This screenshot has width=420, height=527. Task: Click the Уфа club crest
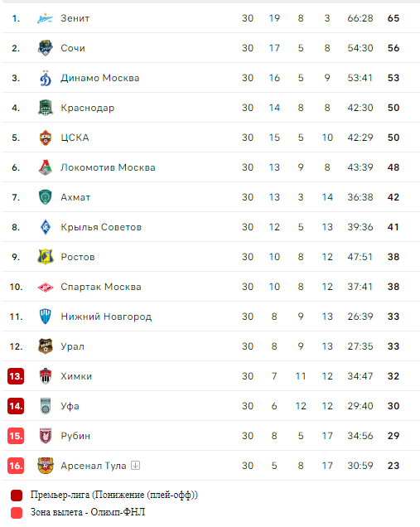coord(46,406)
